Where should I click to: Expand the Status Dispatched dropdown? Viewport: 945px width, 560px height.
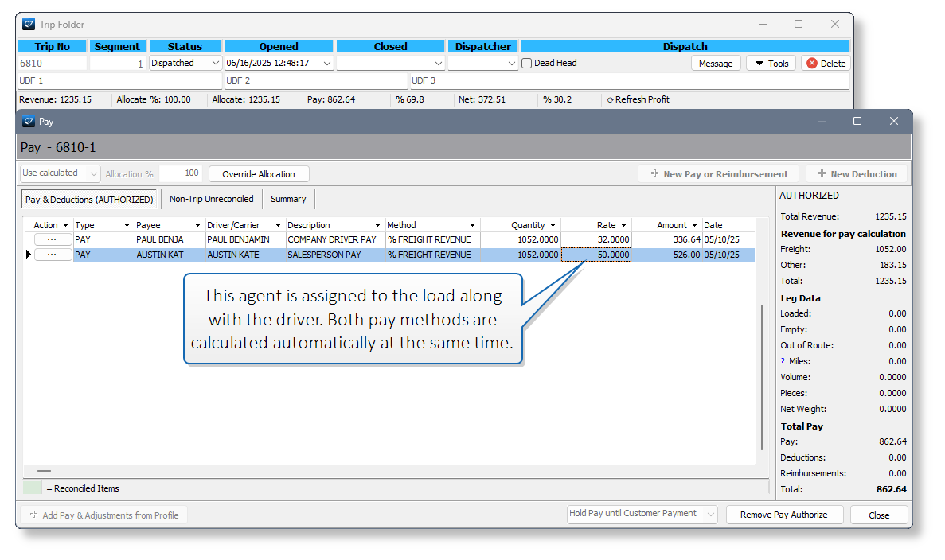(215, 63)
